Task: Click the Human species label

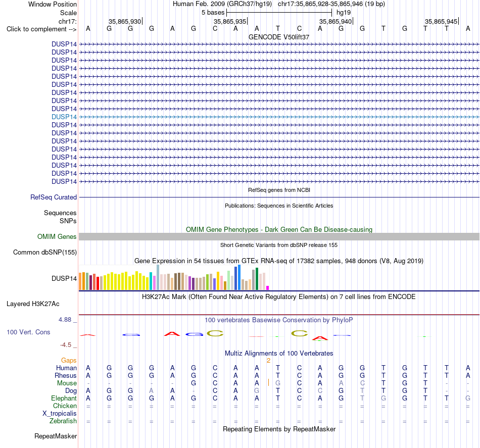Action: click(66, 368)
